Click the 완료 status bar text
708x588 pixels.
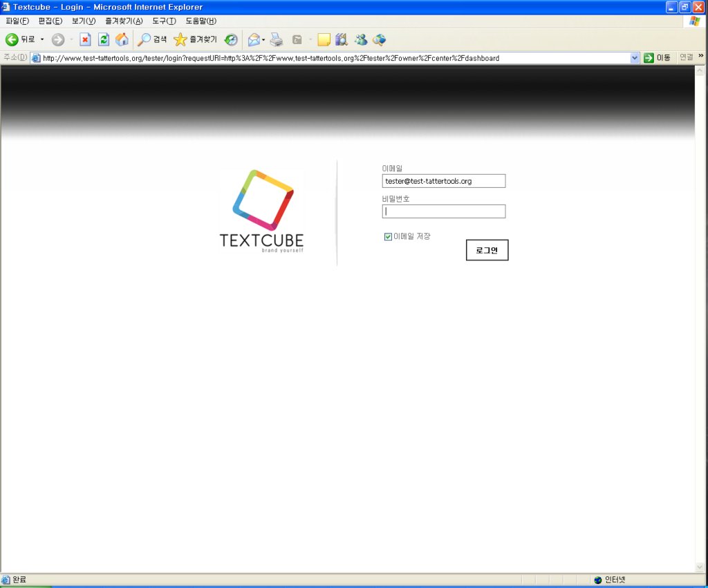pyautogui.click(x=19, y=580)
